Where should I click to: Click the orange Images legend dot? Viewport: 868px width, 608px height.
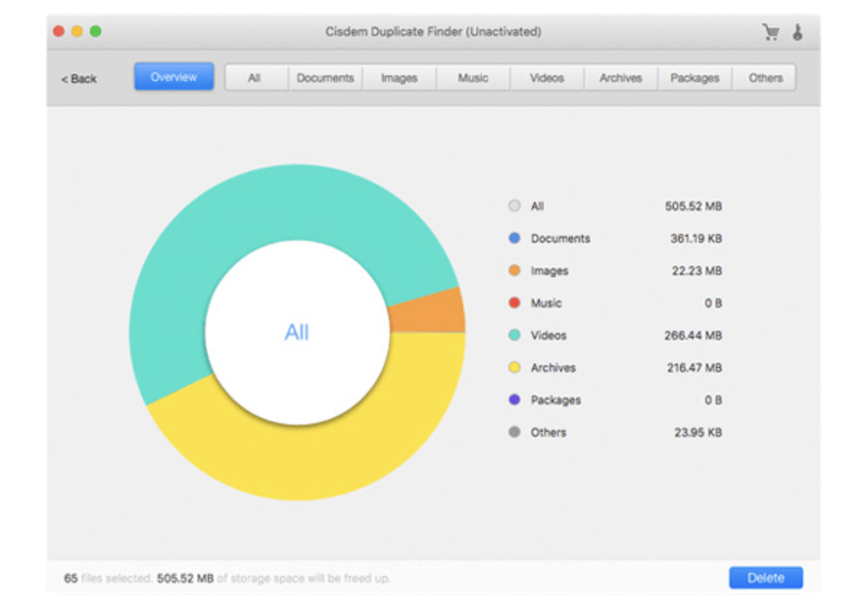coord(515,270)
